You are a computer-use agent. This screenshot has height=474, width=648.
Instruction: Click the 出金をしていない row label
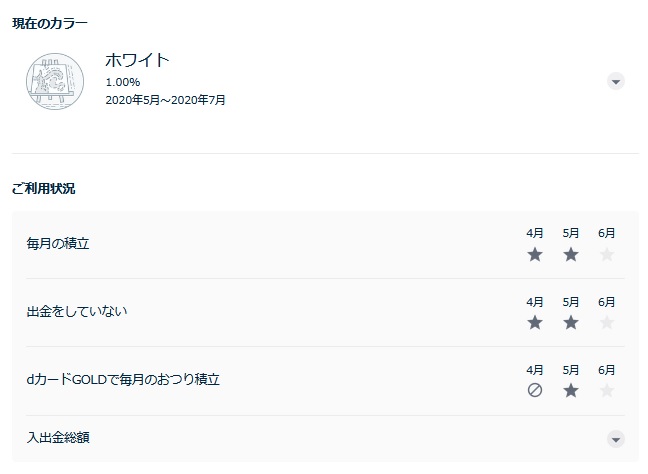77,311
